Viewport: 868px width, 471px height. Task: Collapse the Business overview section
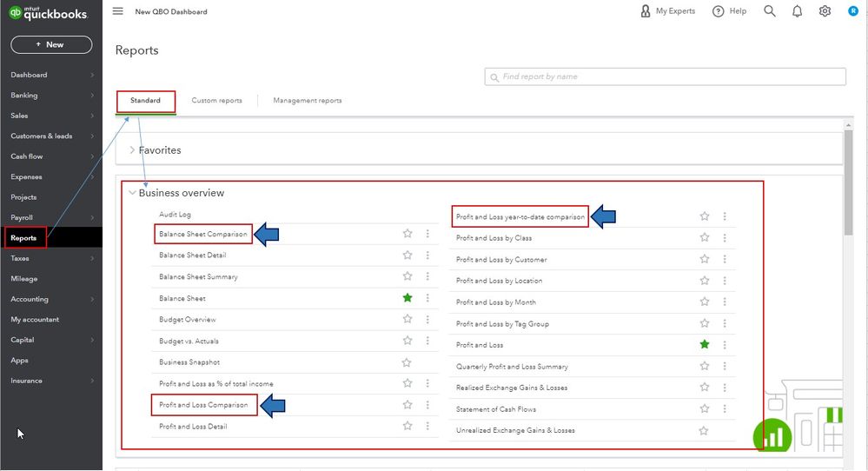pos(132,193)
